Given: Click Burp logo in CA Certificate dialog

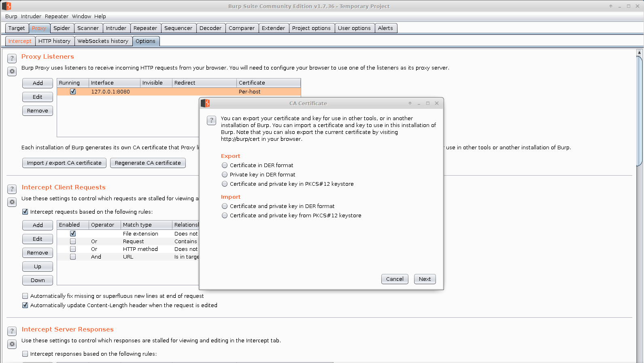Looking at the screenshot, I should click(206, 103).
